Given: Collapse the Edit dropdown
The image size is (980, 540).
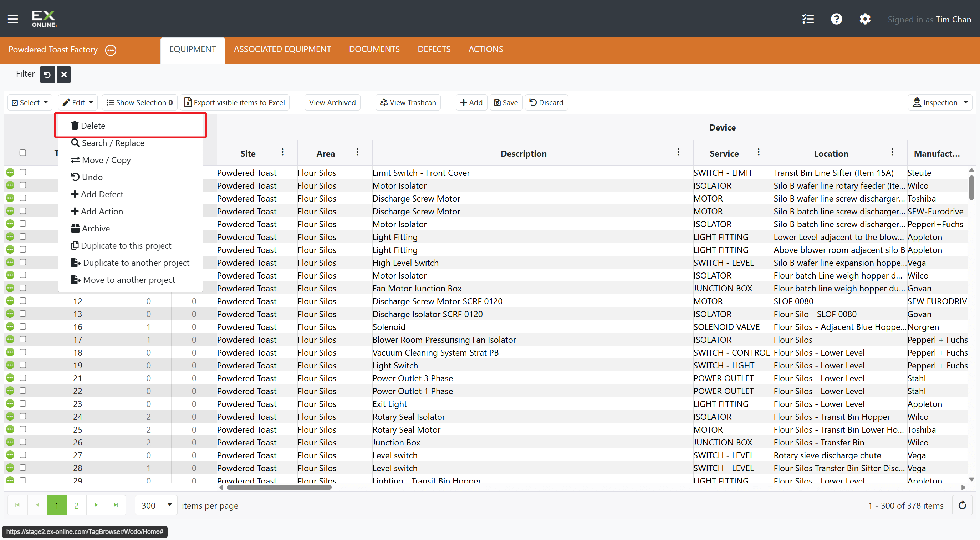Looking at the screenshot, I should coord(78,102).
